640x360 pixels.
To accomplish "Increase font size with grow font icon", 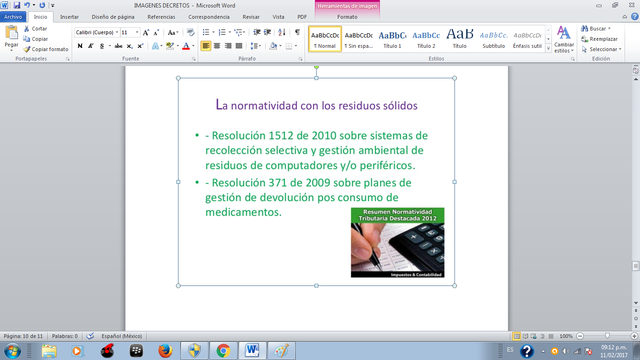I will point(146,32).
